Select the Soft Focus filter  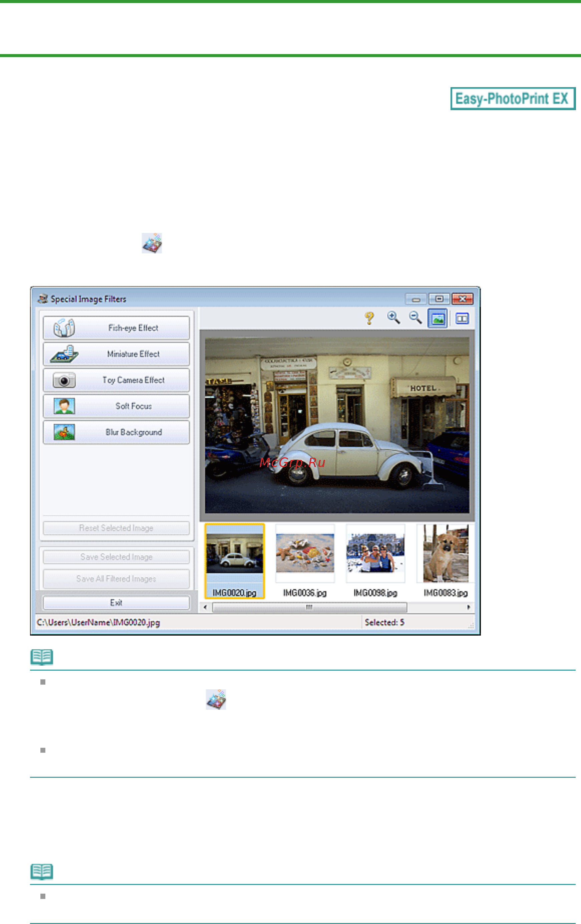coord(116,406)
